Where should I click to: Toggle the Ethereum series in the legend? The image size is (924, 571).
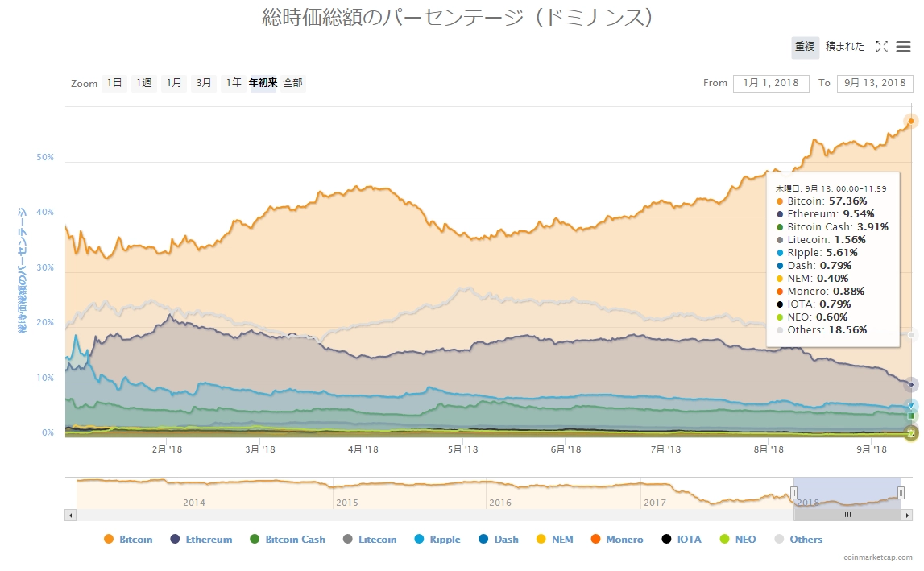point(201,540)
